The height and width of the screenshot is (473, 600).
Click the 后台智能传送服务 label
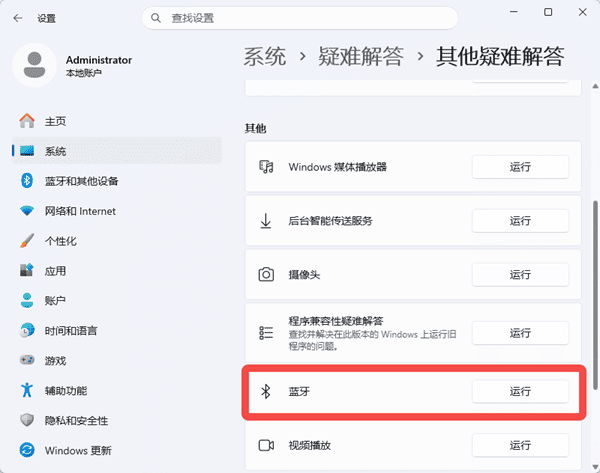(x=330, y=221)
